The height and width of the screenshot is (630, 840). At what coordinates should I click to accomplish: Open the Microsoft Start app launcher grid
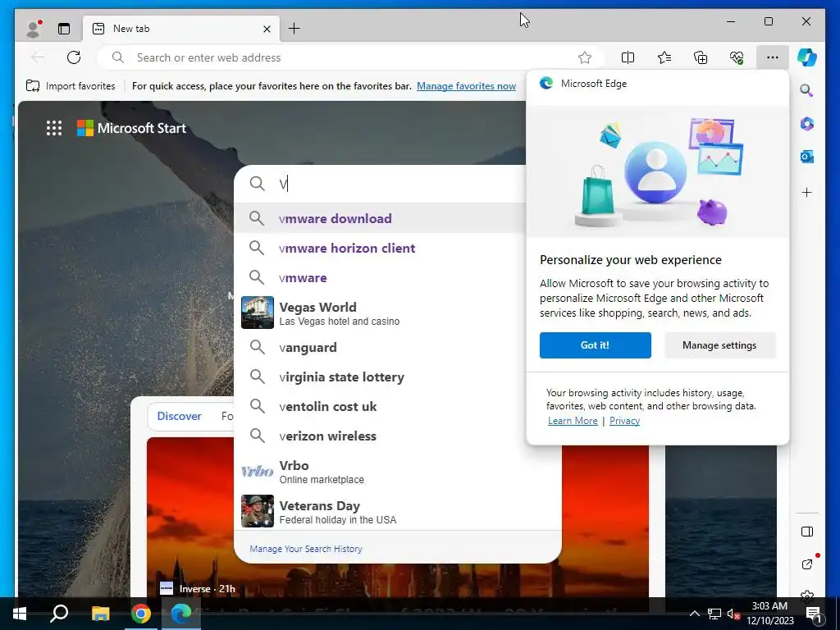pos(54,128)
